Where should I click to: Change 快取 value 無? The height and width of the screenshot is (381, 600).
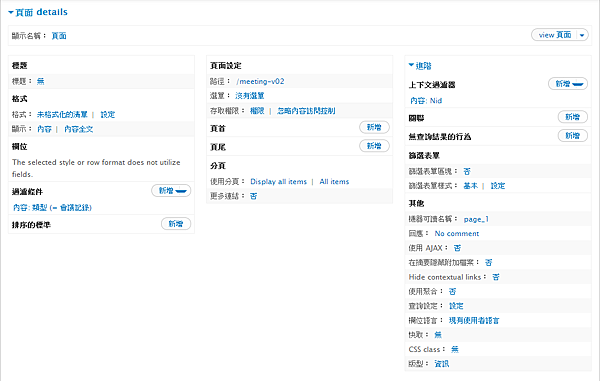438,335
